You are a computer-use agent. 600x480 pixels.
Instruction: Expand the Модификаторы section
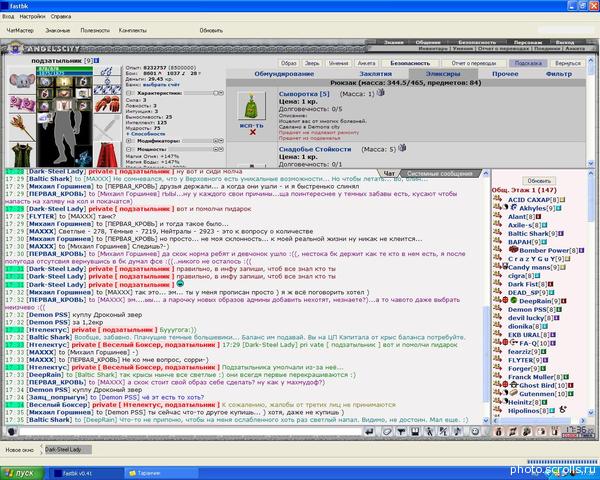129,141
